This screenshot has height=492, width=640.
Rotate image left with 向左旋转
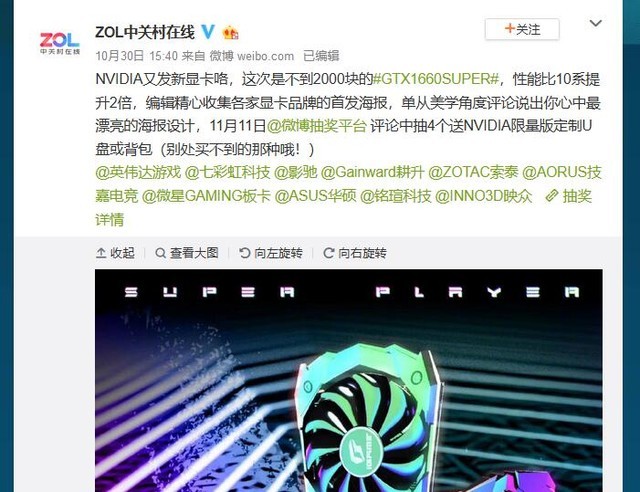(x=271, y=253)
